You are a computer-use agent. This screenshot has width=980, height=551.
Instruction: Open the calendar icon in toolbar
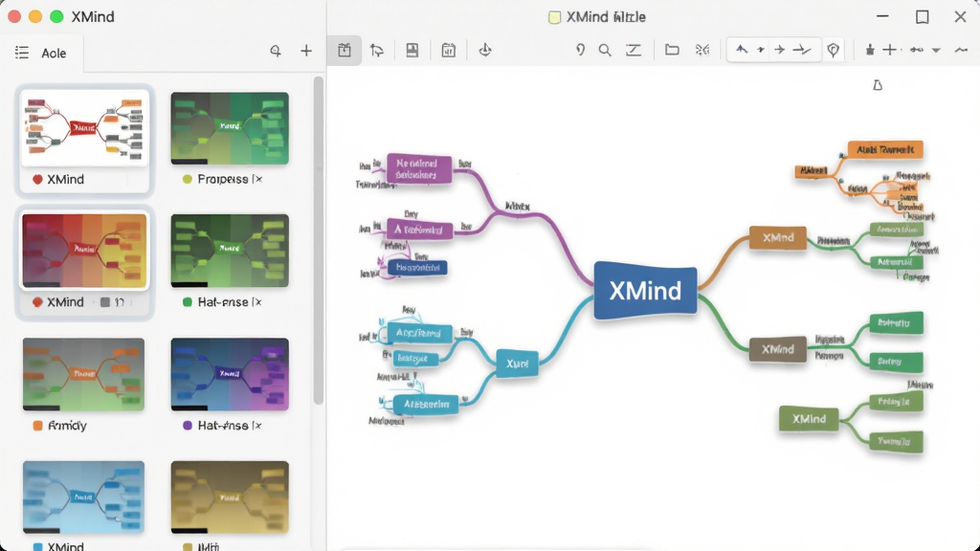click(x=448, y=51)
